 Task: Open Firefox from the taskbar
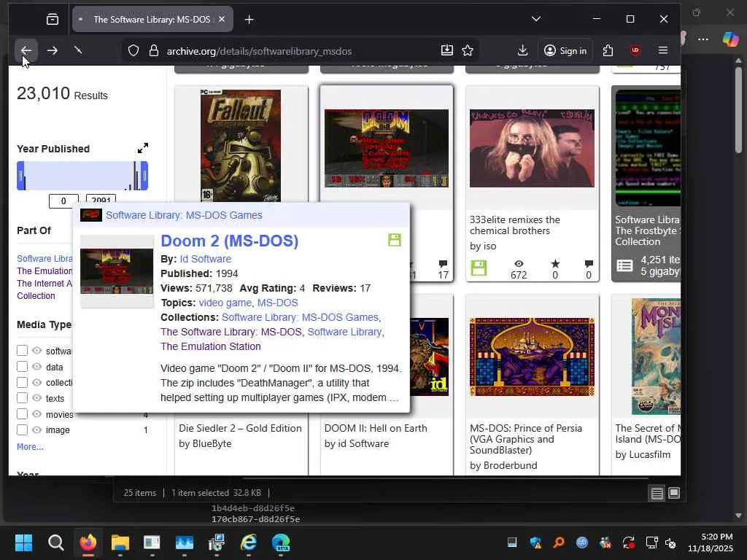[x=88, y=542]
